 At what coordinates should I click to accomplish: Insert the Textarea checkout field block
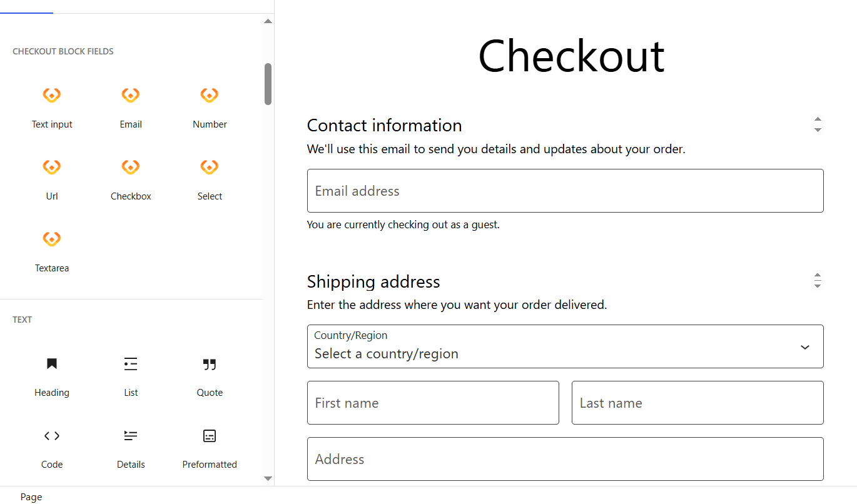point(52,251)
